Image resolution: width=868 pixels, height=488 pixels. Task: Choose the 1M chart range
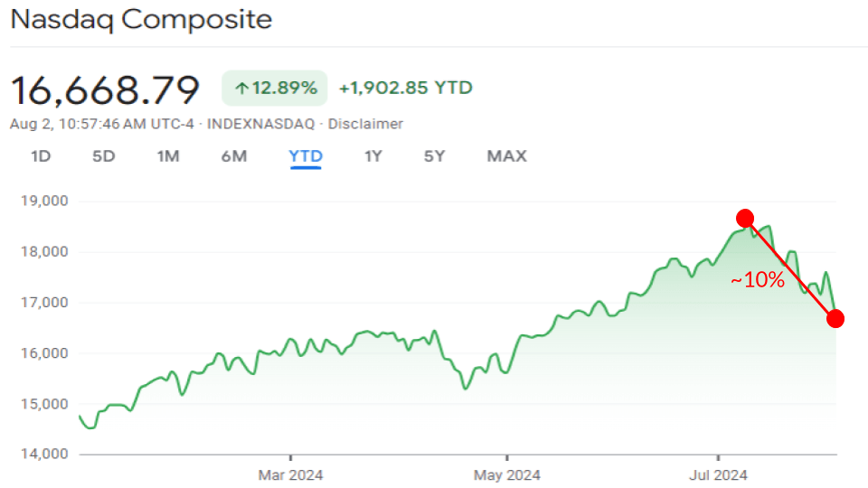(x=168, y=156)
